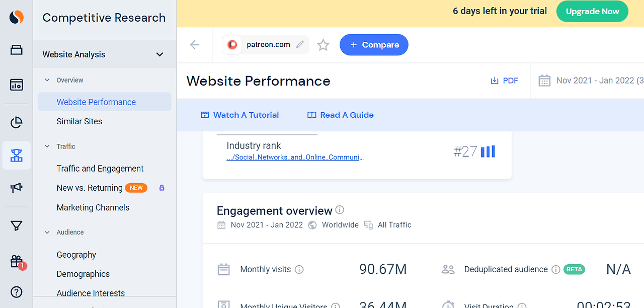Open Marketing Channels page
The image size is (644, 308).
(x=93, y=207)
